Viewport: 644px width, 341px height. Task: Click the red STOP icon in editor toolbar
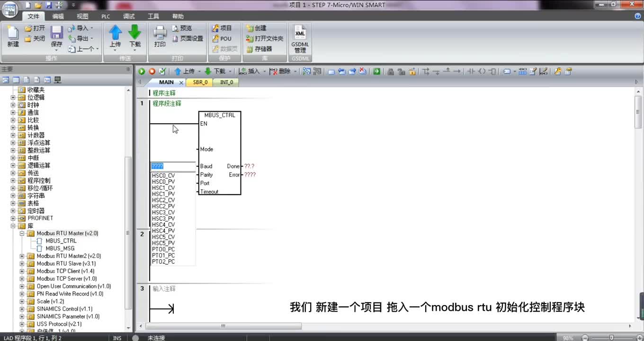pyautogui.click(x=152, y=72)
